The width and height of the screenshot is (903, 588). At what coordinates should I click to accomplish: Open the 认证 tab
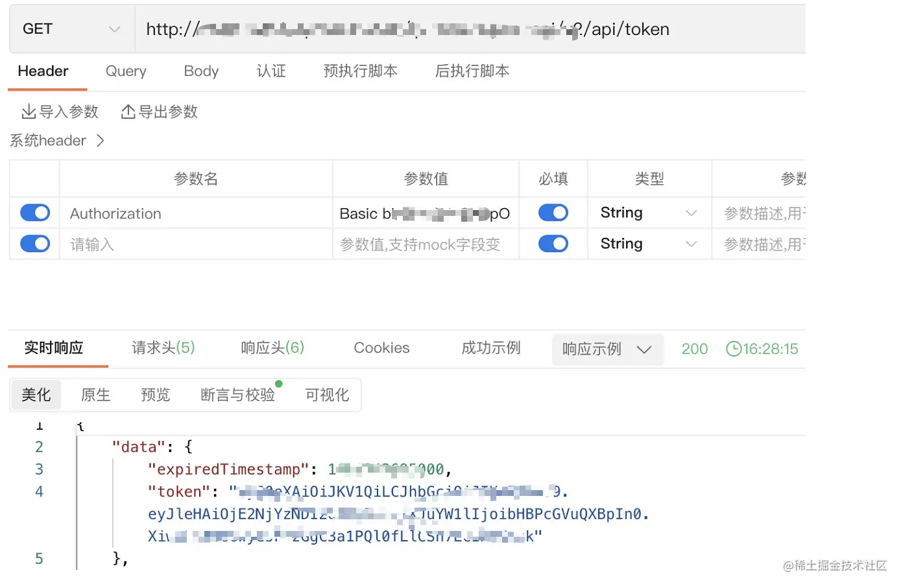click(271, 71)
